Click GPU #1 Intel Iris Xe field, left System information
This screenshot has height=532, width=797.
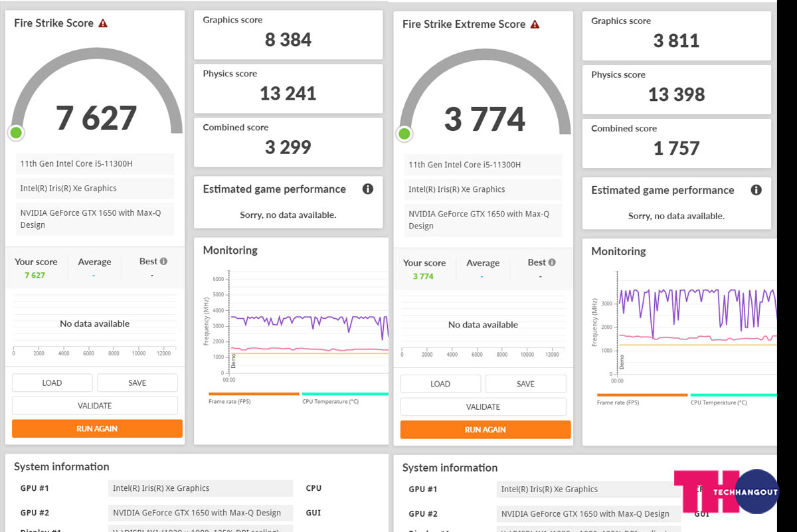200,488
